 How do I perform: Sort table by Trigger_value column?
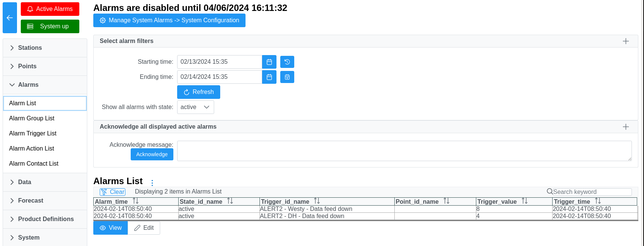(x=525, y=201)
